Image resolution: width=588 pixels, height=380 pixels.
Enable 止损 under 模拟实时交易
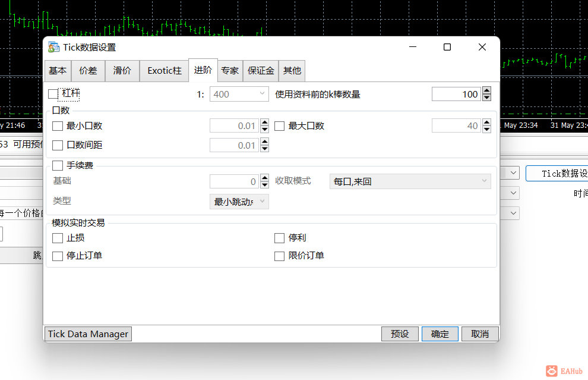pyautogui.click(x=58, y=238)
